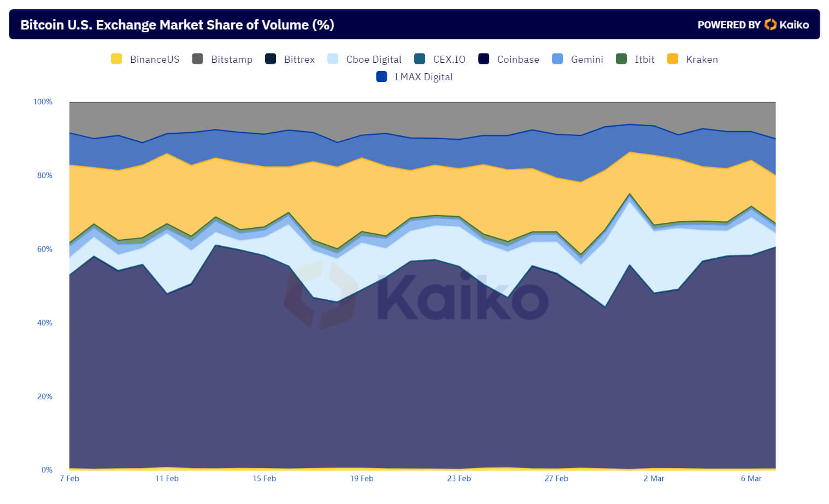Click the LMAX Digital legend label

tap(424, 77)
